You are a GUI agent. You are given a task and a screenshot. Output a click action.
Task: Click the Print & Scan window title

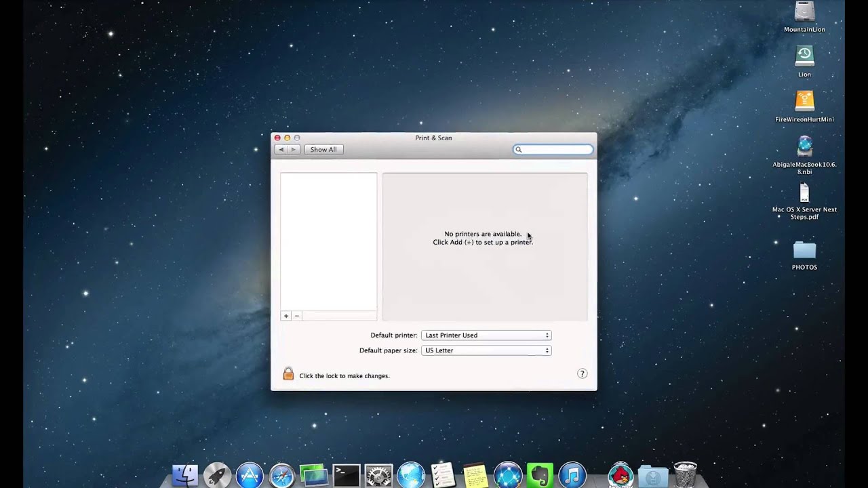coord(433,138)
